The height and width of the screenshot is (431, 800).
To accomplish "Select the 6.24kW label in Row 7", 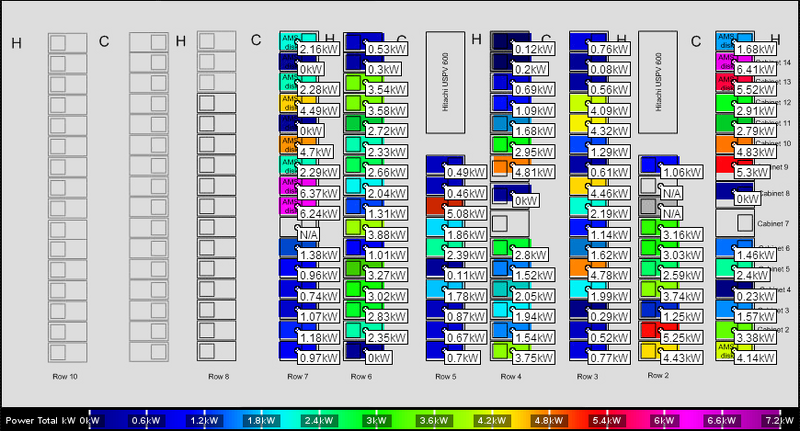I will point(318,214).
